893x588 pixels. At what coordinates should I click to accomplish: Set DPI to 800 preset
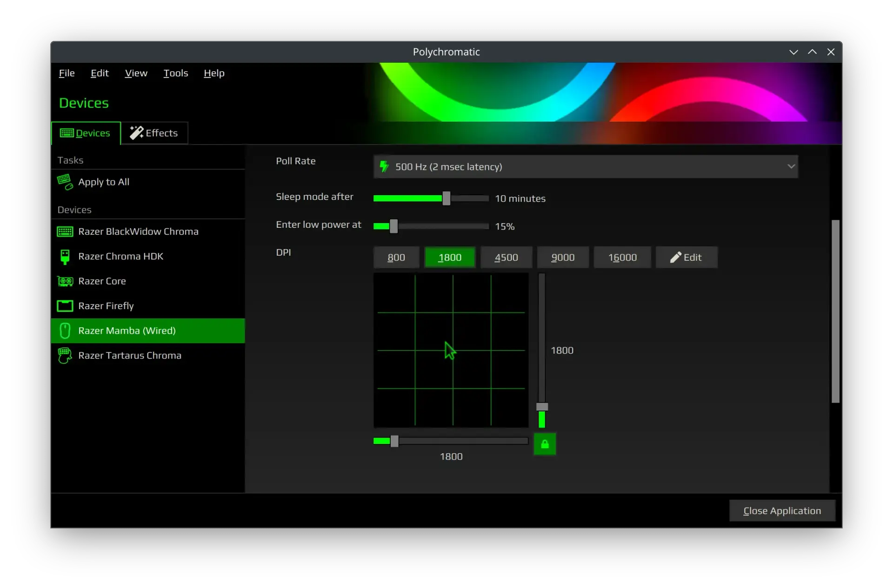[396, 258]
